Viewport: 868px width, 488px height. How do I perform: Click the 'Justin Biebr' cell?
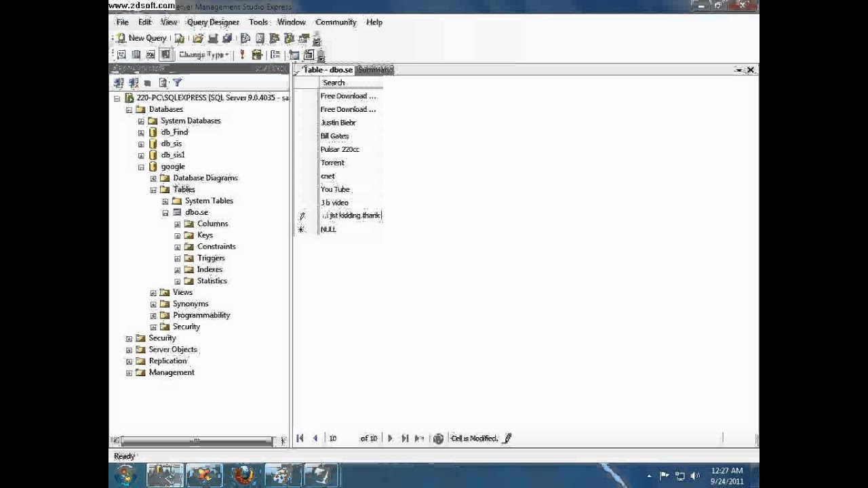[351, 123]
